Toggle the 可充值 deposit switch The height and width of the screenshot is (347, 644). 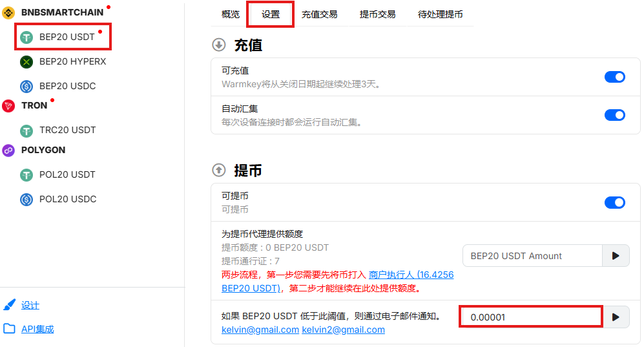[615, 77]
